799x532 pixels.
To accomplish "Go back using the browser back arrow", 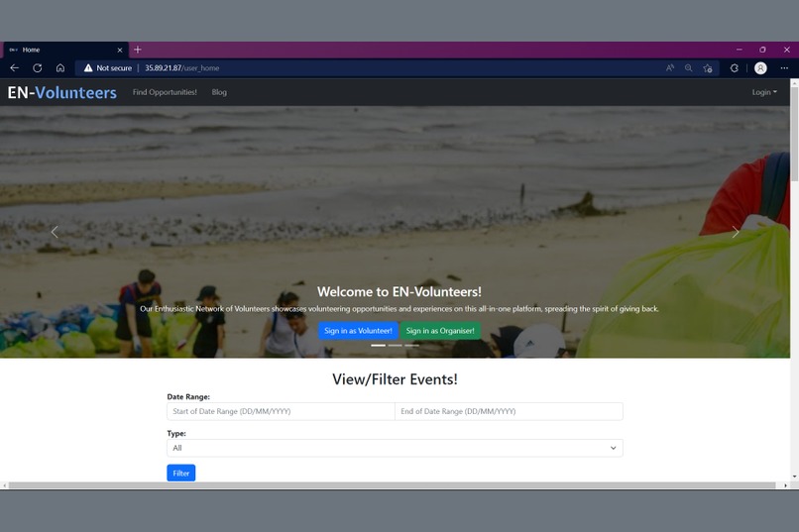I will pos(14,67).
